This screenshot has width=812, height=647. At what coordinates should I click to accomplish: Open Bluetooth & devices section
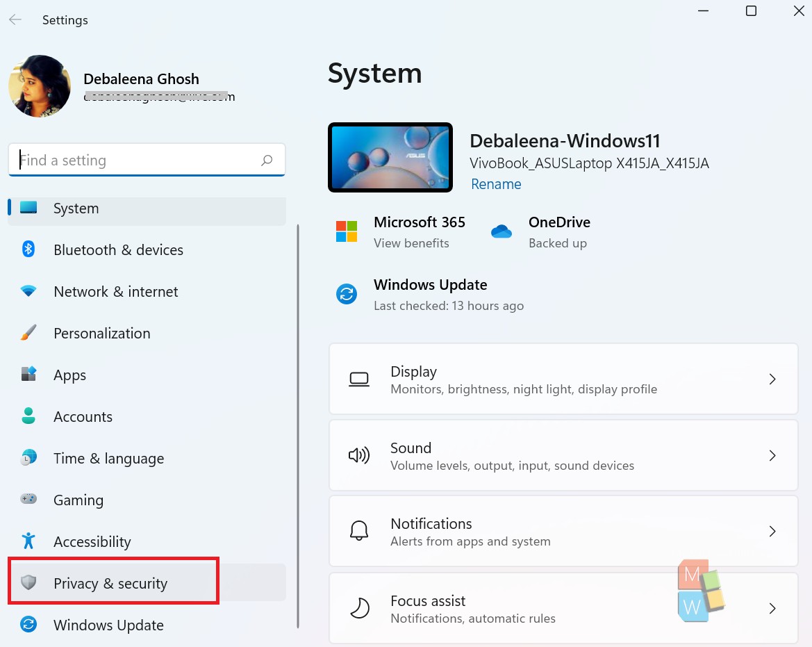147,249
